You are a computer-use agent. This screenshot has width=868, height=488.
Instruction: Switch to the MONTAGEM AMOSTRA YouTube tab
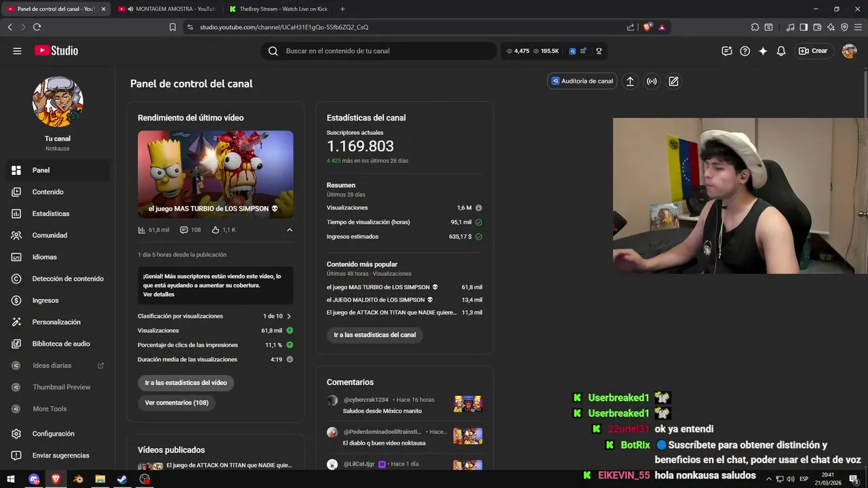coord(166,9)
